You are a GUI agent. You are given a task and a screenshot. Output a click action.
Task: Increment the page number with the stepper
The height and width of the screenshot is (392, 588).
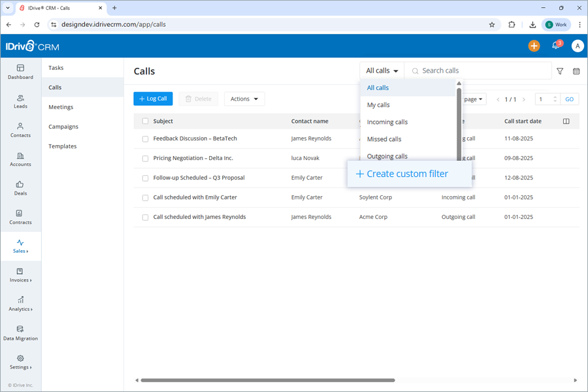click(x=555, y=96)
